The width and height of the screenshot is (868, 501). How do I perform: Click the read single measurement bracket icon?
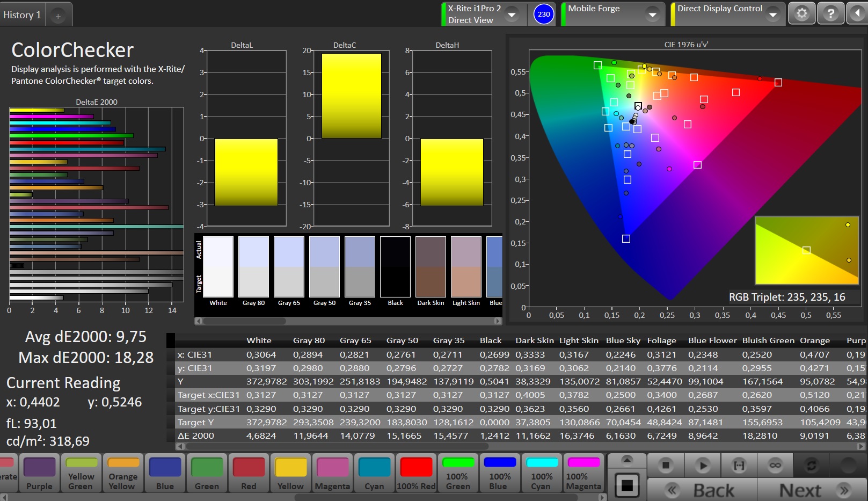pyautogui.click(x=739, y=465)
